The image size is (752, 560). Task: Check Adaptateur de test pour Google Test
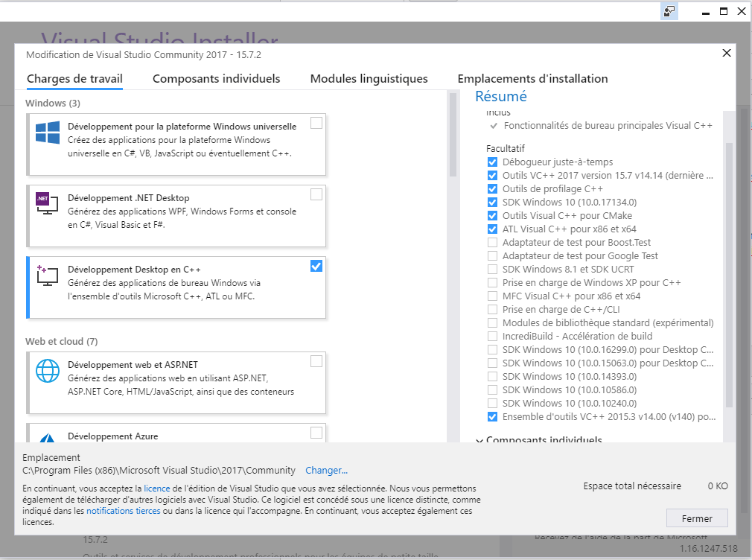(x=492, y=255)
